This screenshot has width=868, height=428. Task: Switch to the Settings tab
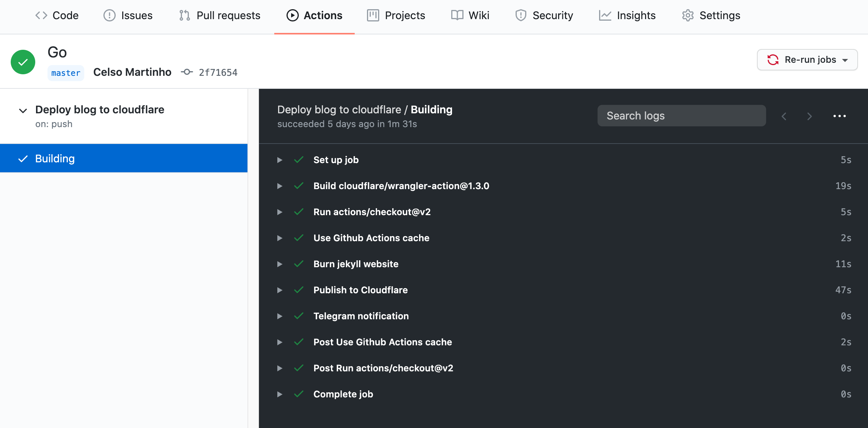coord(719,15)
